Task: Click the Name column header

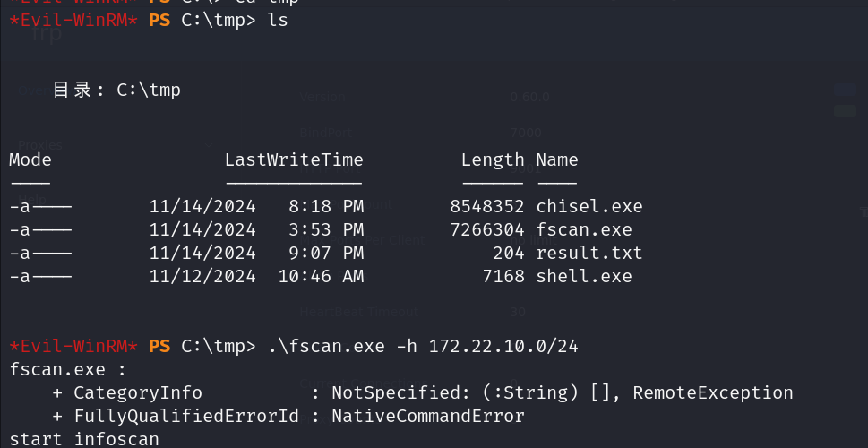Action: tap(557, 160)
